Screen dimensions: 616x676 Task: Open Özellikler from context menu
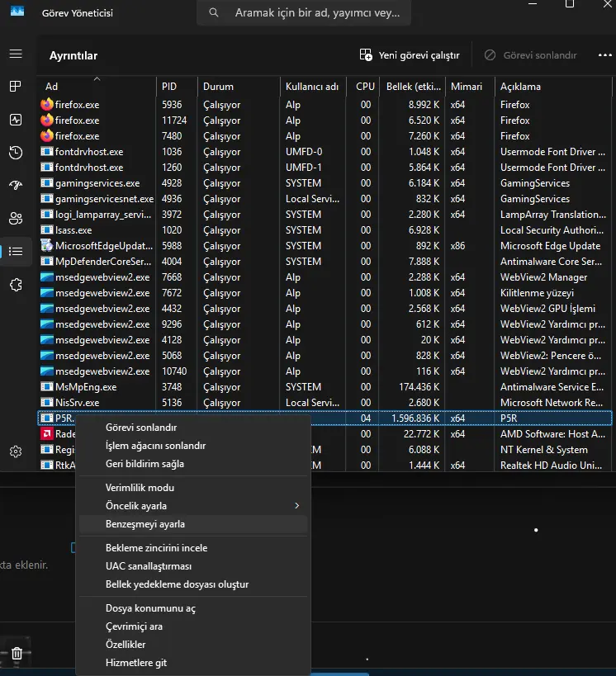coord(193,644)
